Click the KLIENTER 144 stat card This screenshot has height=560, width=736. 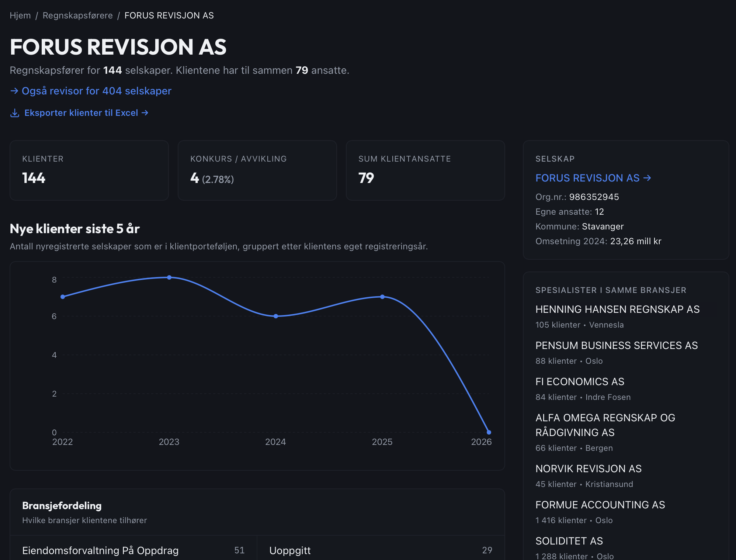click(x=89, y=170)
